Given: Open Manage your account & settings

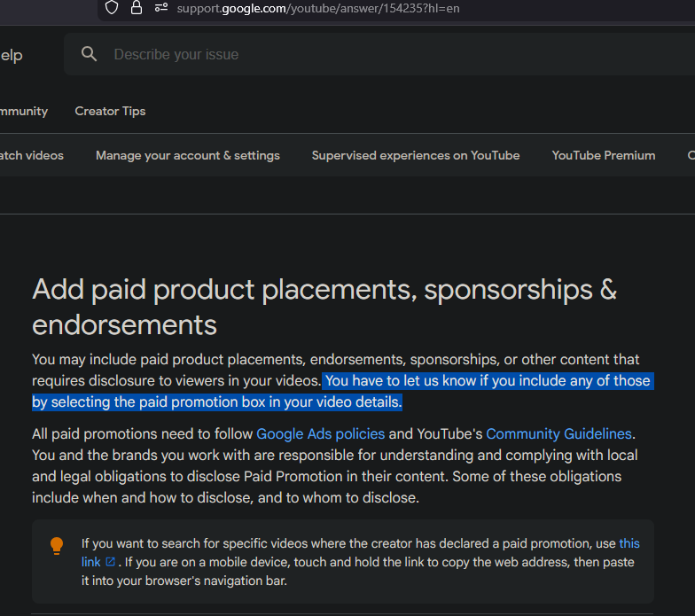Looking at the screenshot, I should (x=188, y=156).
